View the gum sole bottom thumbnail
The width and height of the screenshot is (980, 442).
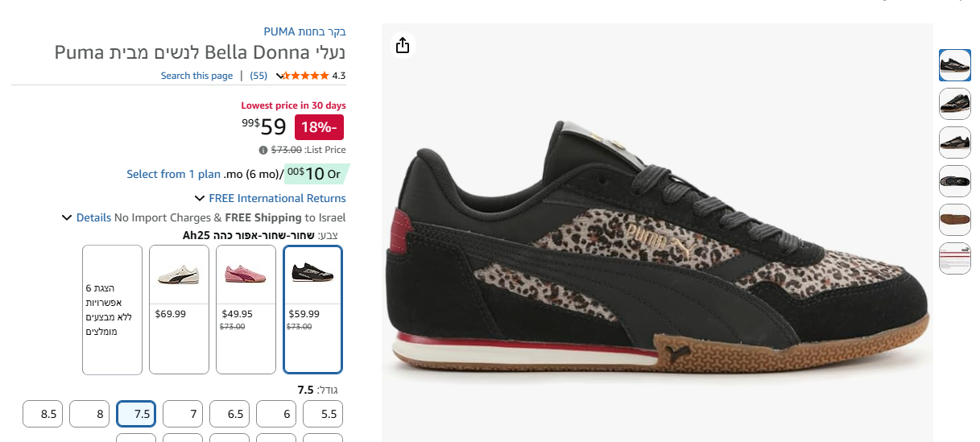point(955,220)
